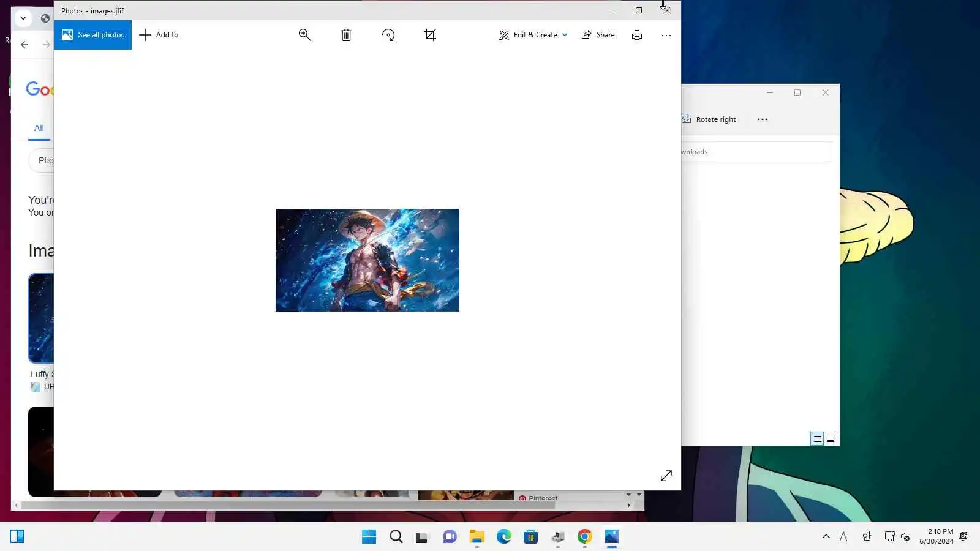This screenshot has width=980, height=551.
Task: Open the See more ellipsis in File Explorer
Action: tap(763, 119)
